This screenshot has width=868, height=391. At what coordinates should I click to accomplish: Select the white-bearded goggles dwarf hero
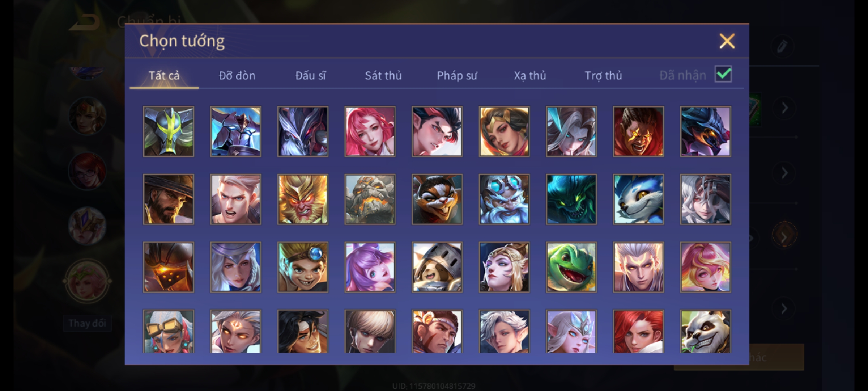504,199
